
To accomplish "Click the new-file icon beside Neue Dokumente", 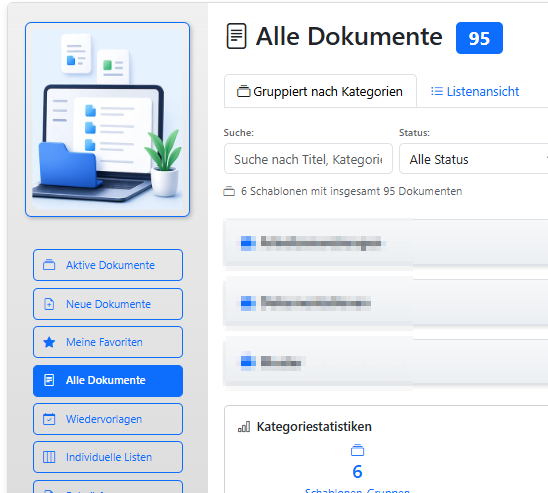I will point(49,304).
